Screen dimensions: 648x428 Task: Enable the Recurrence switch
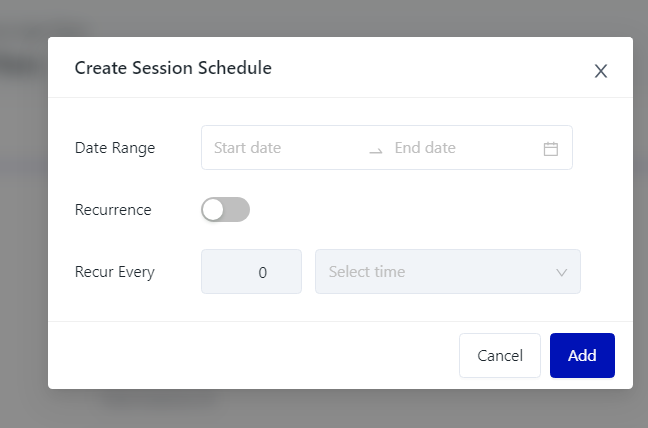tap(225, 210)
